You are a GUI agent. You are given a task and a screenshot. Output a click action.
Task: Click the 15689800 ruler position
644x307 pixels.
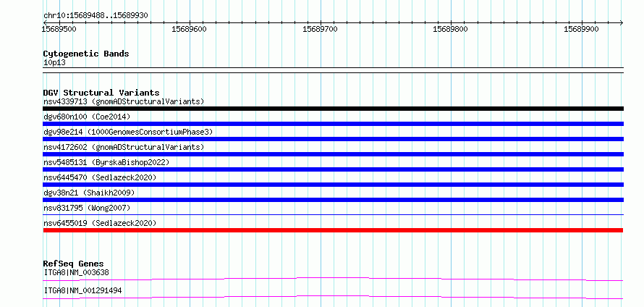coord(451,29)
